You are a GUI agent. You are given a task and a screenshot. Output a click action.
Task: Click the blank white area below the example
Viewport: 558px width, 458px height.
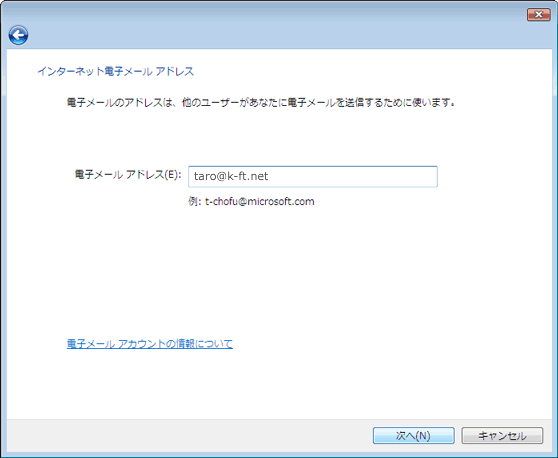pos(278,270)
